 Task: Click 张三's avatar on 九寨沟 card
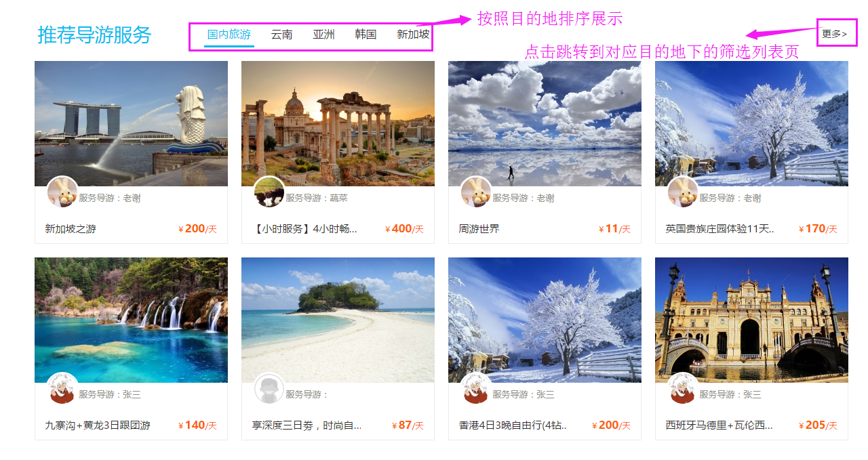(62, 389)
